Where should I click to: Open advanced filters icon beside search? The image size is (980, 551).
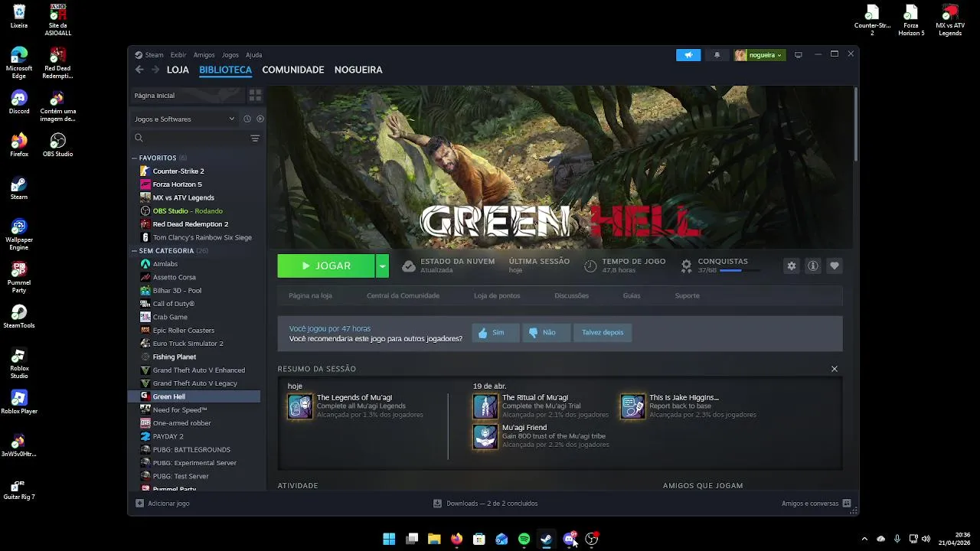255,139
